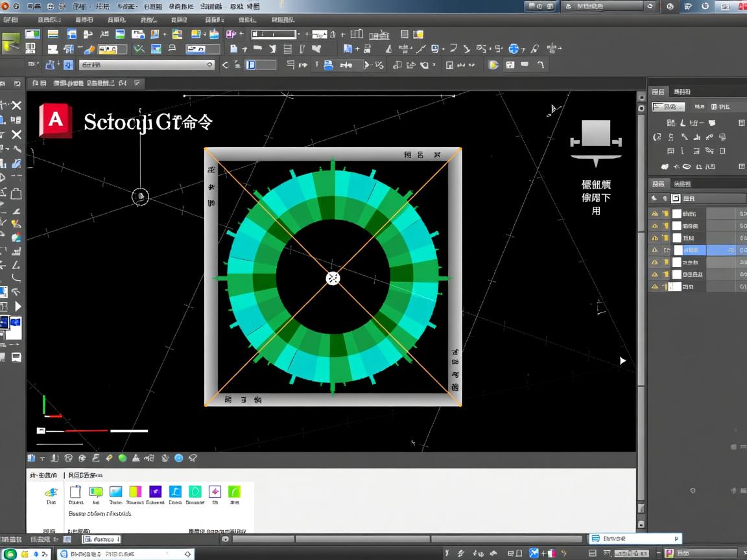This screenshot has height=560, width=747.
Task: Click the blue globe icon in the top toolbar
Action: (x=514, y=49)
